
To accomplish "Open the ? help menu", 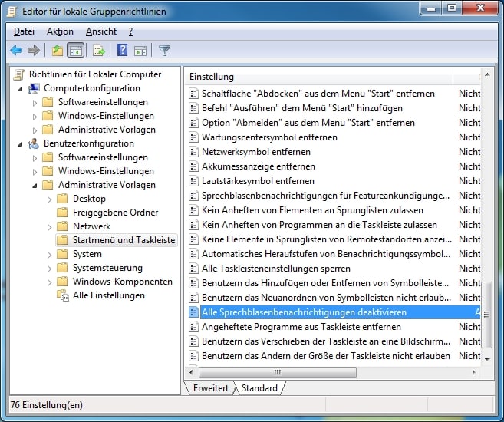I will click(x=130, y=31).
